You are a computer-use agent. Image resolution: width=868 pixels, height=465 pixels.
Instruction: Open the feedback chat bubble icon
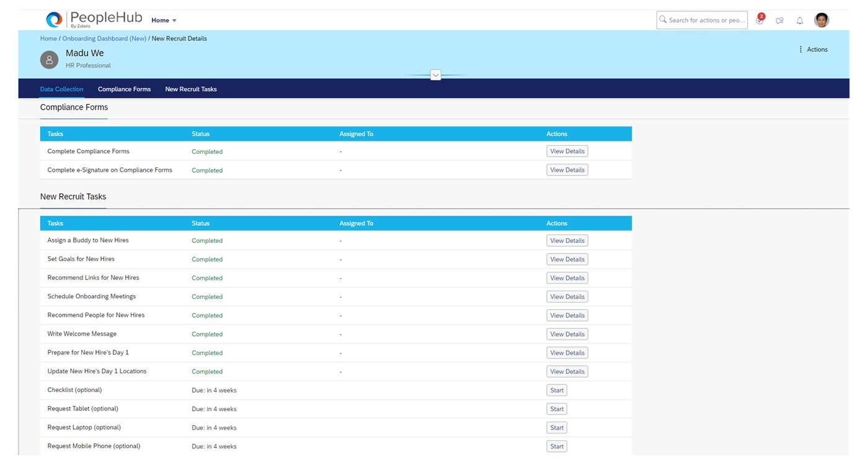click(779, 20)
